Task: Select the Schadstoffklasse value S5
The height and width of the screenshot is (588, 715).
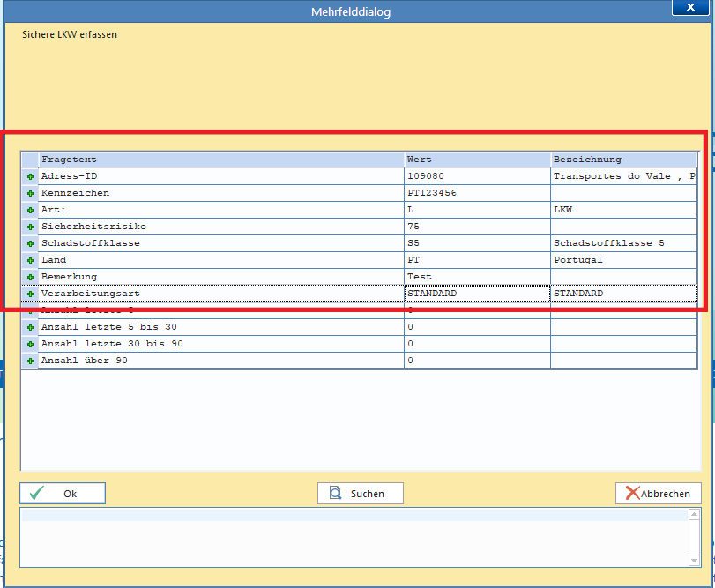Action: click(478, 243)
